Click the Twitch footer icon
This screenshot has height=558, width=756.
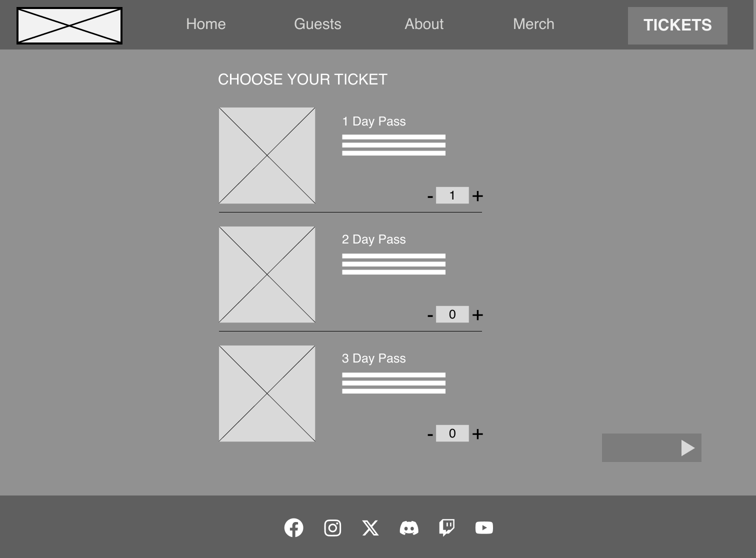pos(446,527)
